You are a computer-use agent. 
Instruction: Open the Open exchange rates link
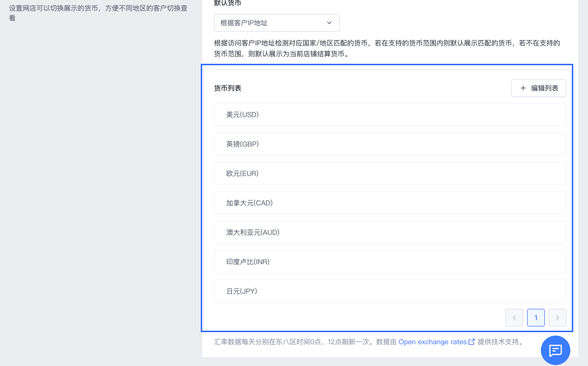[x=432, y=342]
